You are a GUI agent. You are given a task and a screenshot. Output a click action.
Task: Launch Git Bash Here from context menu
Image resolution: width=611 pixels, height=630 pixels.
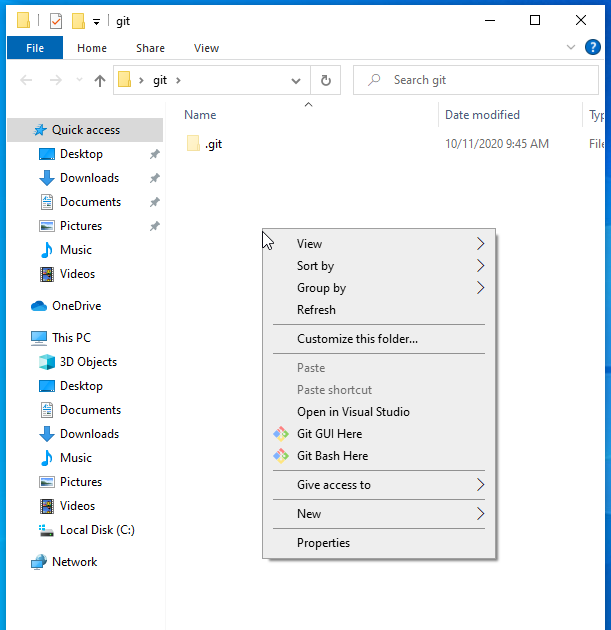click(378, 456)
